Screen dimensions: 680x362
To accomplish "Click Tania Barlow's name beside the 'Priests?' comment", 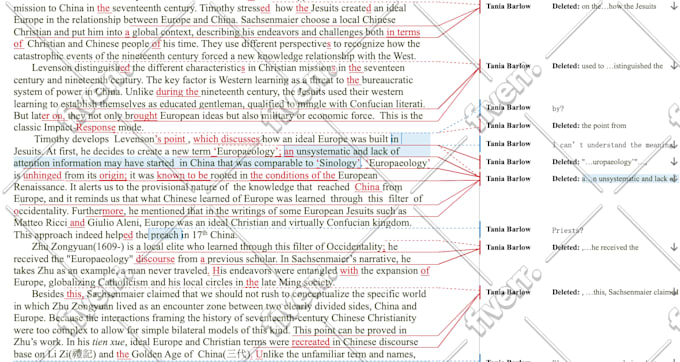I will [x=508, y=229].
